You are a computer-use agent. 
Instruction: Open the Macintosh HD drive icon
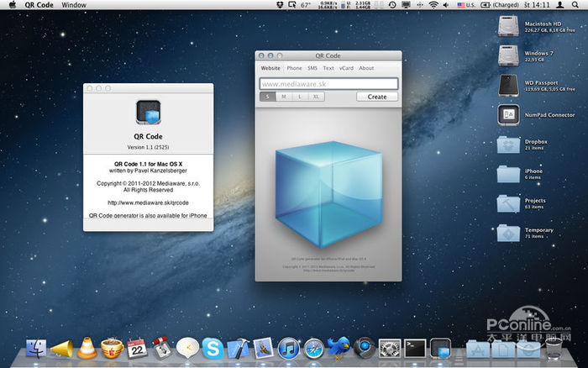(x=508, y=27)
